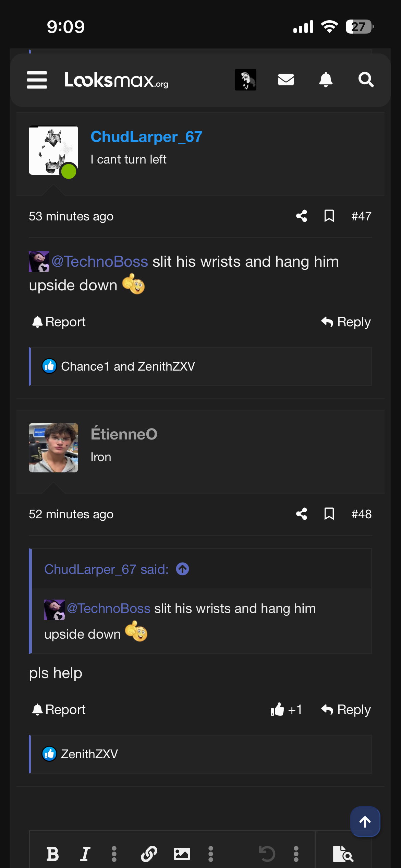Screen dimensions: 401x868
Task: Jump to quoted post via up-arrow icon
Action: click(182, 569)
